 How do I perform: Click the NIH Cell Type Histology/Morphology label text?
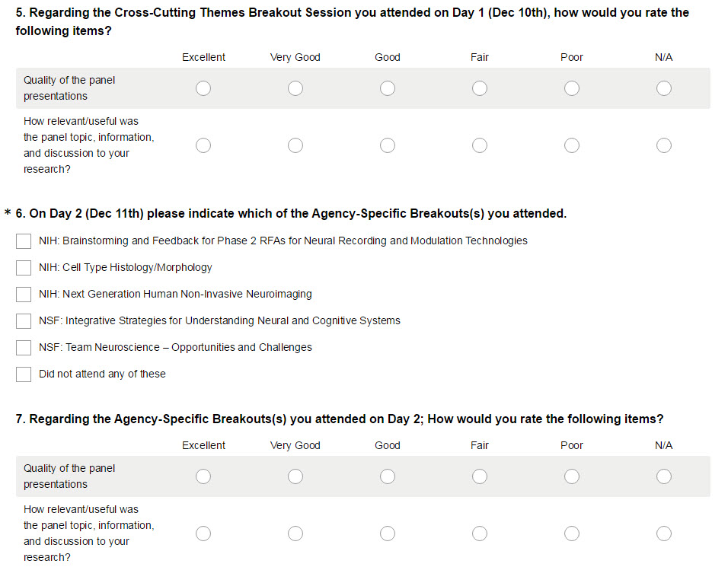126,268
